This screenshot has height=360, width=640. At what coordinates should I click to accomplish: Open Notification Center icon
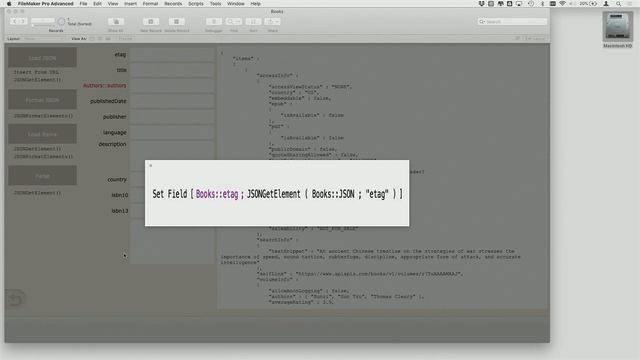[x=629, y=4]
